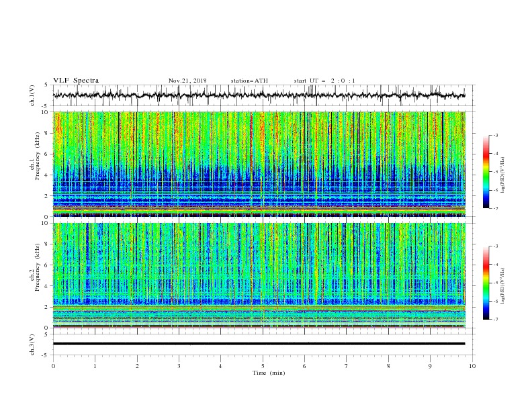Click the "2" frequency tick of ch.1 spectrogram
Image resolution: width=532 pixels, height=411 pixels.
pyautogui.click(x=47, y=196)
